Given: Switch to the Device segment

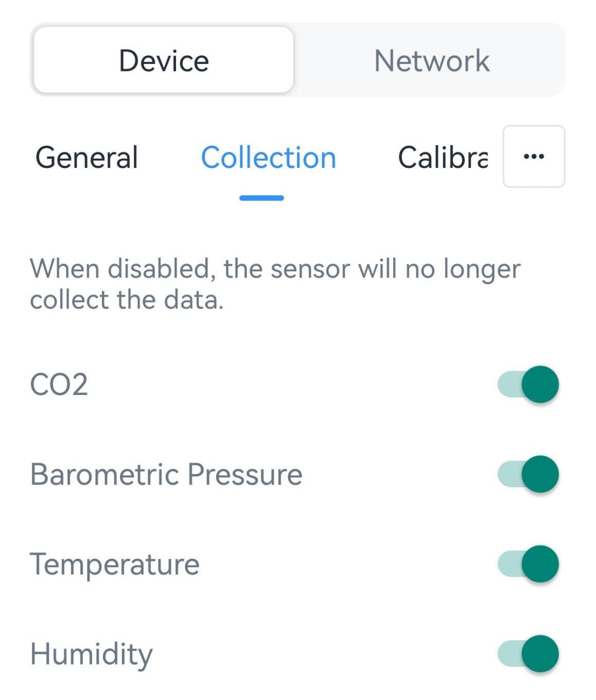Looking at the screenshot, I should [164, 60].
